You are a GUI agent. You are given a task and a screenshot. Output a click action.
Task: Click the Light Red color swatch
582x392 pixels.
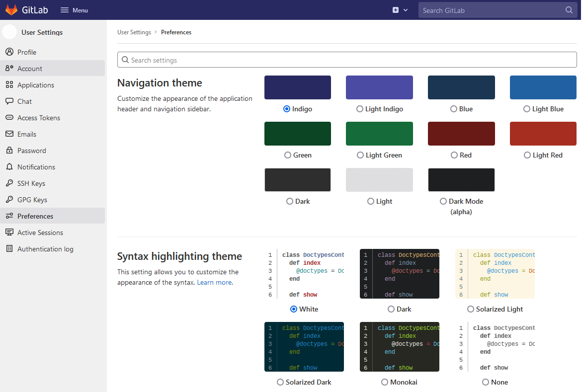[x=543, y=134]
